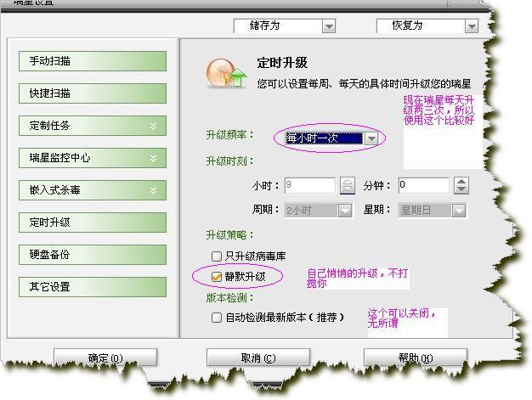Open the 硬盘备份 settings section
This screenshot has height=400, width=532.
pyautogui.click(x=93, y=255)
